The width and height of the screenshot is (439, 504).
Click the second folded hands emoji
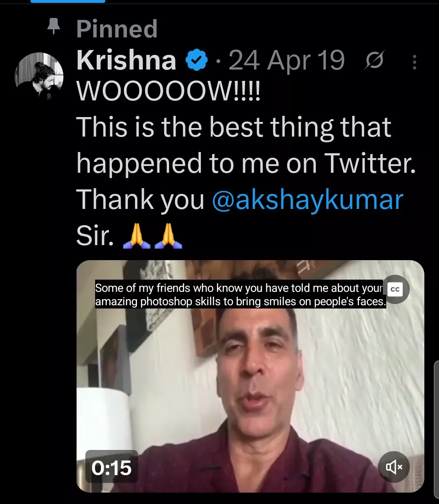[168, 236]
